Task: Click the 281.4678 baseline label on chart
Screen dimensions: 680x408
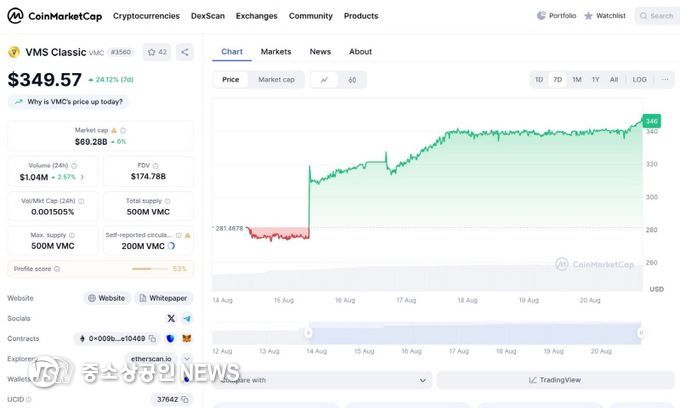Action: pyautogui.click(x=229, y=228)
